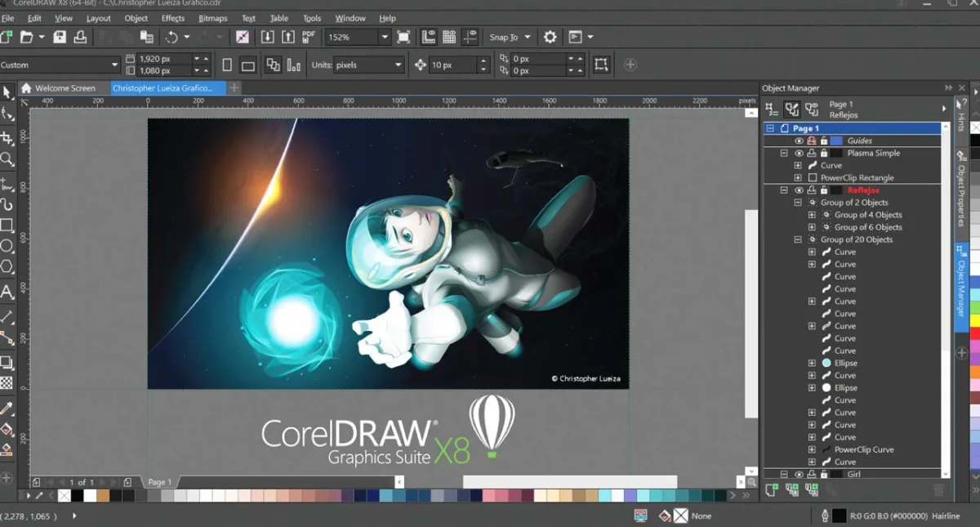Toggle Show Rulers button
This screenshot has width=980, height=527.
pyautogui.click(x=429, y=37)
